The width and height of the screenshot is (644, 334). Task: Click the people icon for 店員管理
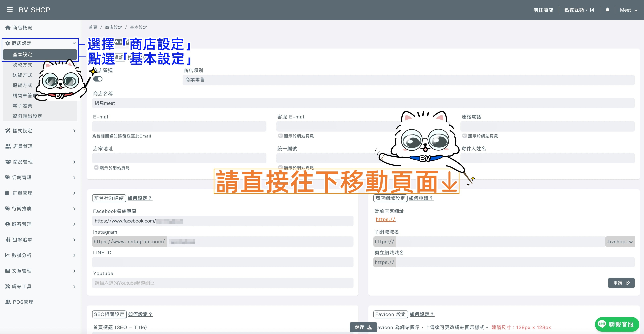[x=8, y=146]
